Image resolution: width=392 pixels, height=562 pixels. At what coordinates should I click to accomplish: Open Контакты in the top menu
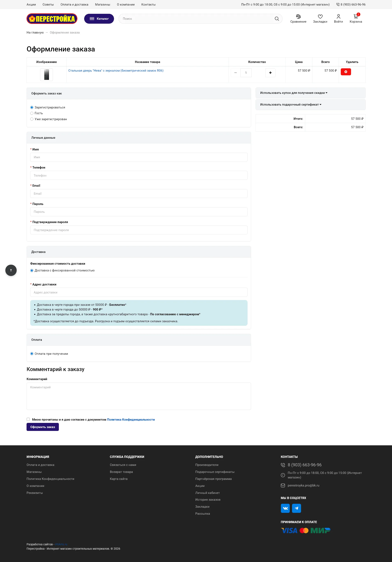pyautogui.click(x=149, y=4)
